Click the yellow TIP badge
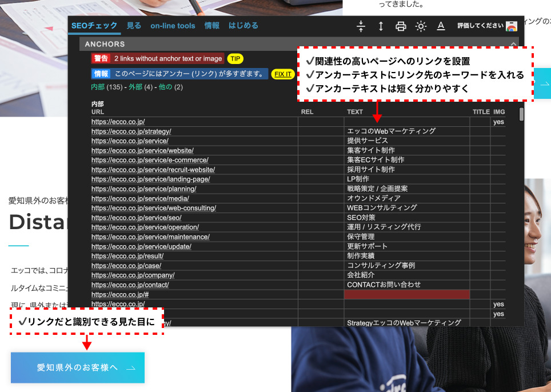Screen dimensions: 551x392 click(235, 59)
